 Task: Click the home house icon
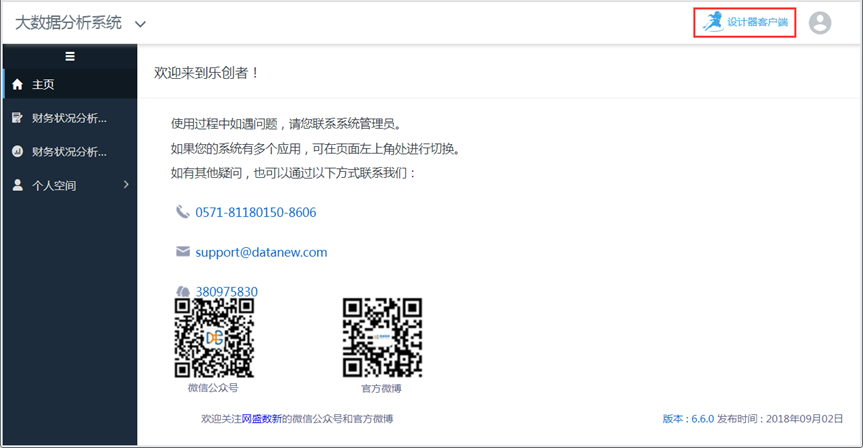click(18, 84)
